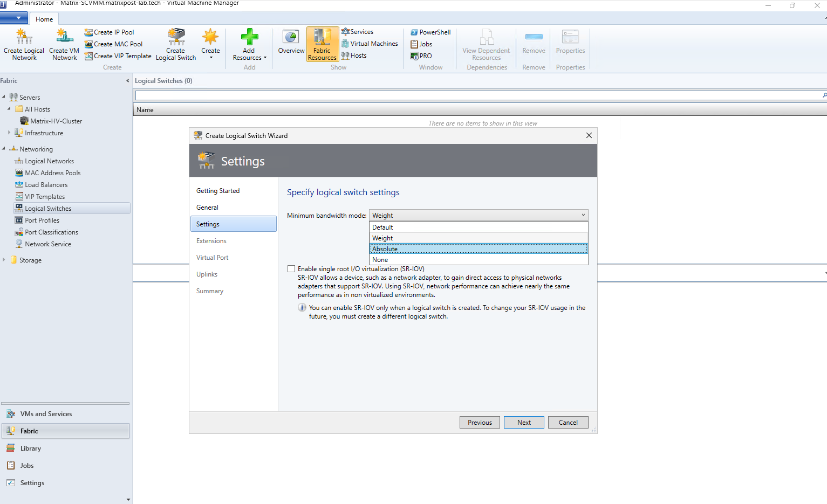Click the Cancel wizard button
Viewport: 827px width, 504px height.
pos(568,423)
